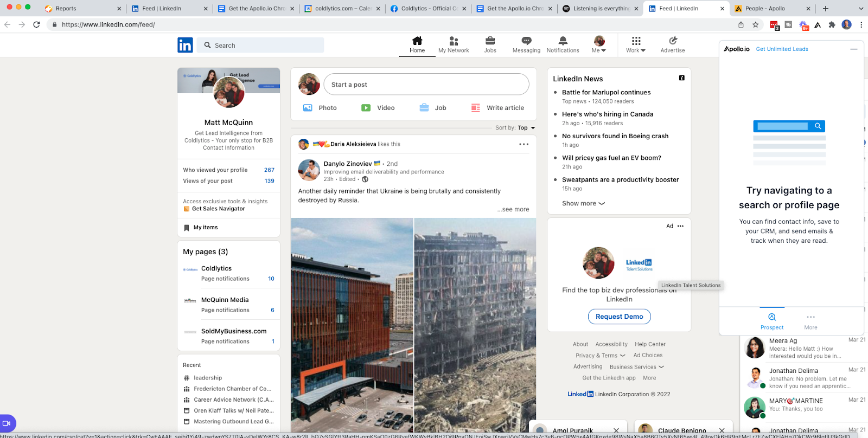Viewport: 868px width, 438px height.
Task: Switch to People - Apollo browser tab
Action: [x=772, y=9]
